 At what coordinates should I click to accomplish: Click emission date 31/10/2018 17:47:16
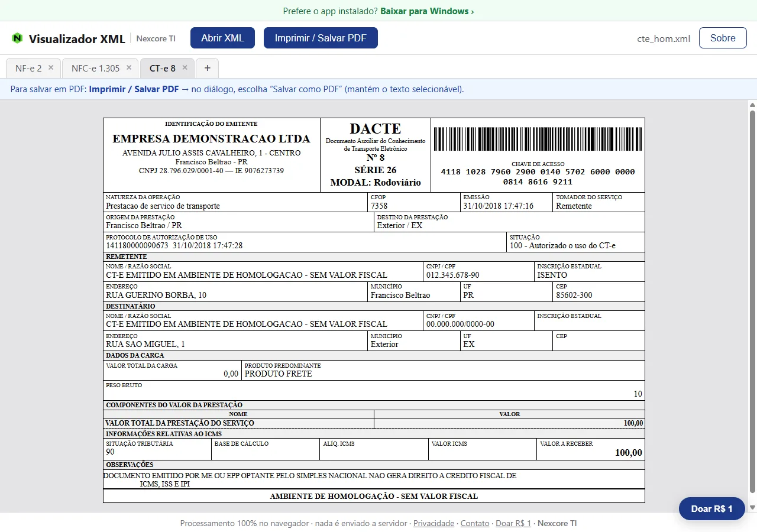pyautogui.click(x=499, y=206)
